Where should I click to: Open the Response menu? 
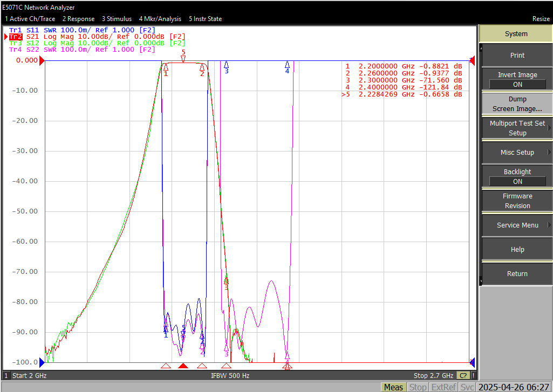pos(78,19)
